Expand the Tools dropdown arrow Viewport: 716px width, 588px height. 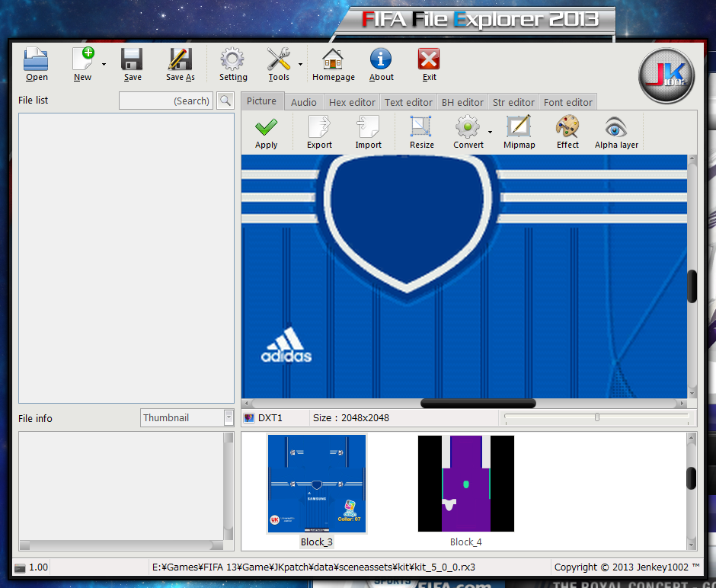(x=300, y=65)
